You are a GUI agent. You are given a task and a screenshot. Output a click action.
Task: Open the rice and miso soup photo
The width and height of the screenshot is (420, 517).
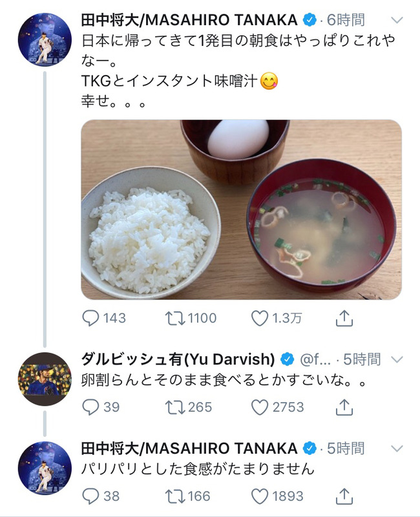pyautogui.click(x=241, y=209)
